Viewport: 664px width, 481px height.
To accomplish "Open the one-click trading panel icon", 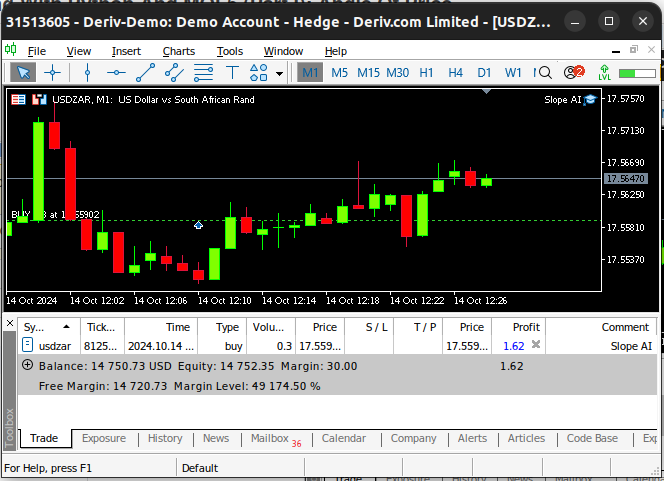I will click(18, 100).
